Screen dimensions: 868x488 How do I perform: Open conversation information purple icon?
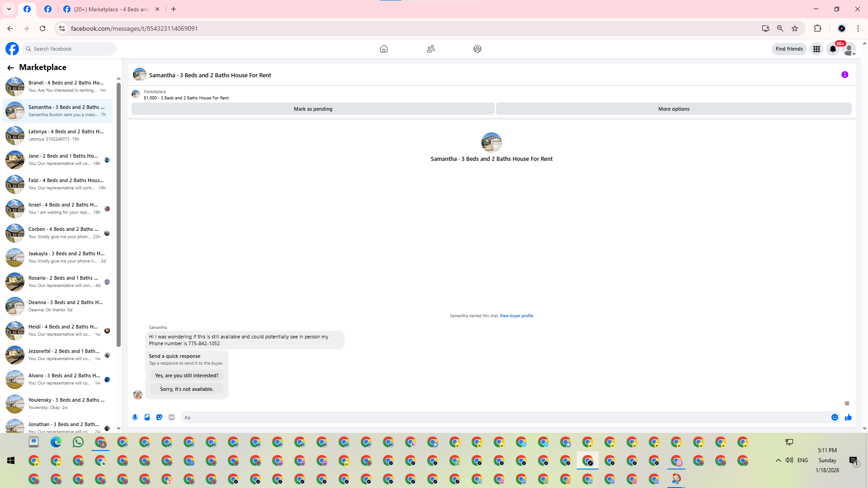click(844, 75)
